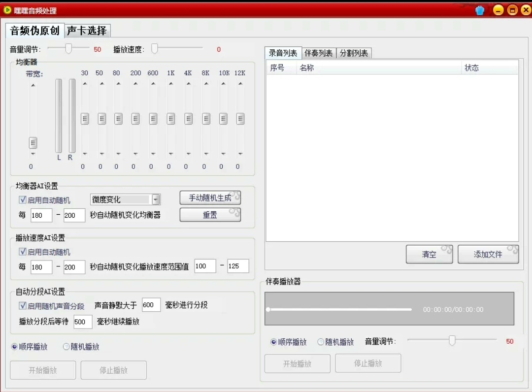
Task: Click the 80 Hz equalizer slider thumb
Action: point(118,119)
